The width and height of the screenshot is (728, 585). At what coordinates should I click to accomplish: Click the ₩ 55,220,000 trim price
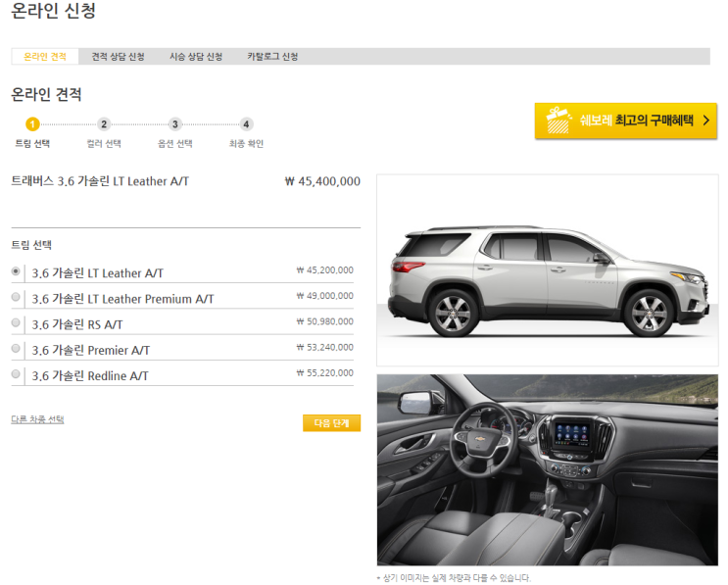(325, 372)
